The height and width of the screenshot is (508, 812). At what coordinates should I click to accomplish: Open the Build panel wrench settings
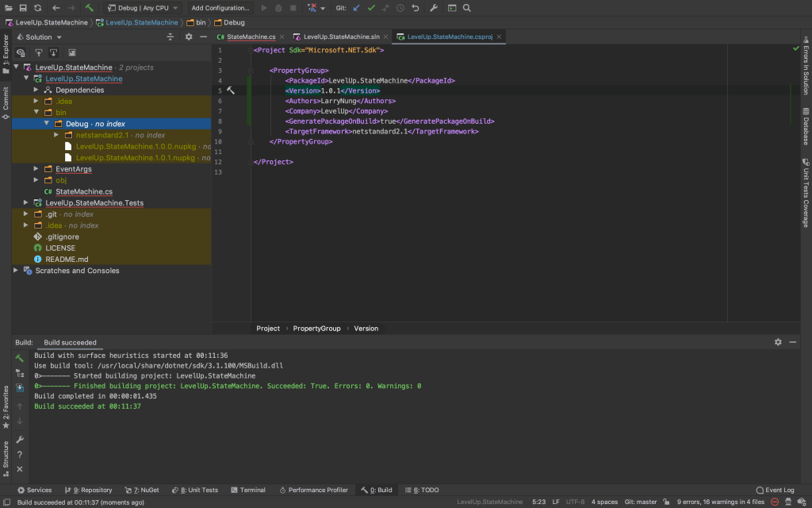[x=20, y=440]
